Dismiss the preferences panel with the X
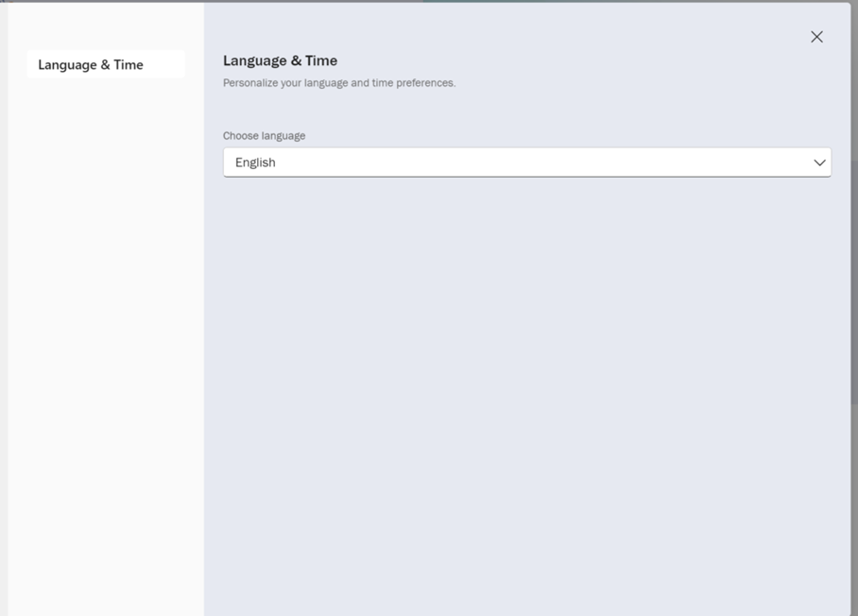Screen dimensions: 858x616 coord(816,37)
